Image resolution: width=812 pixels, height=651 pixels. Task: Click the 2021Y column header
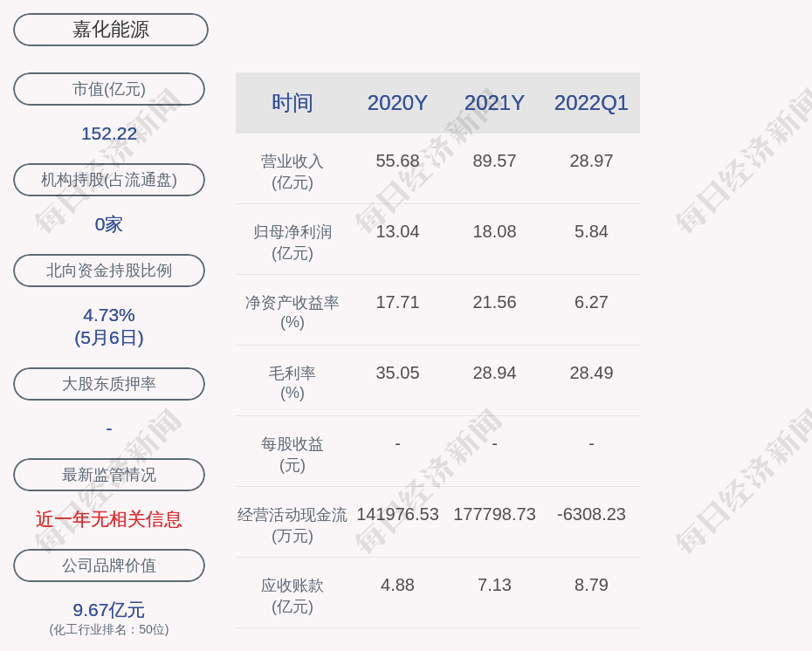pos(494,103)
